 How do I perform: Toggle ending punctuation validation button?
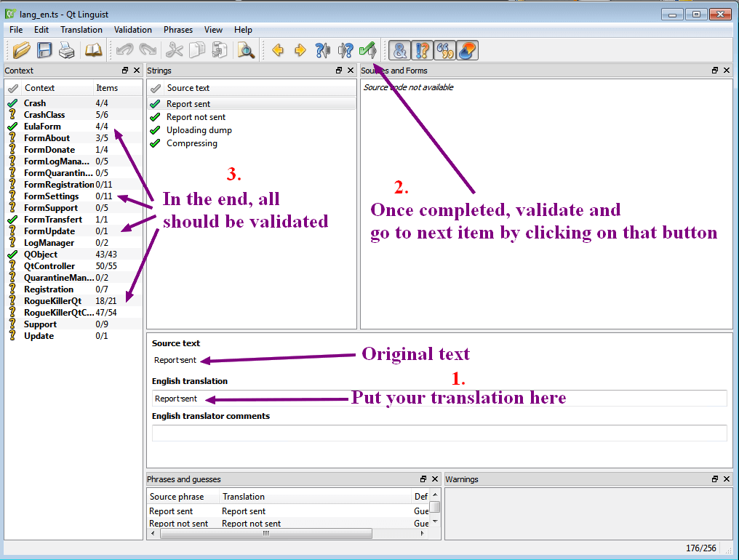[x=422, y=50]
